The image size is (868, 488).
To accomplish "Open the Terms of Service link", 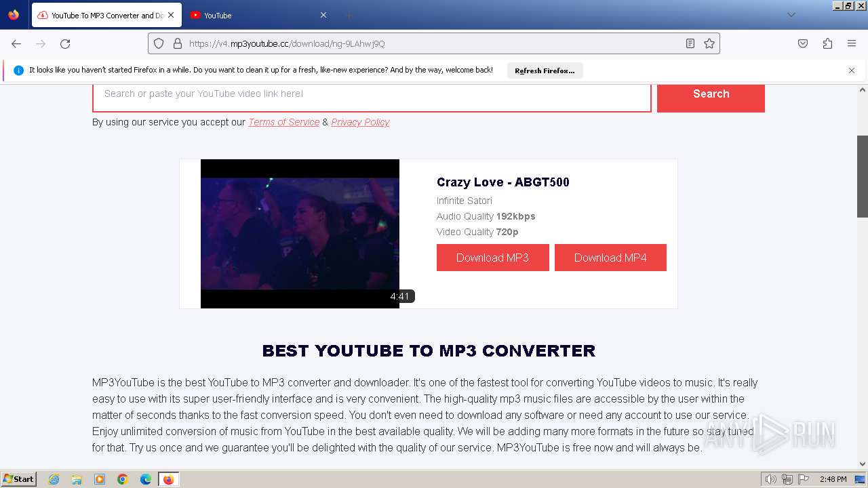I will click(283, 122).
